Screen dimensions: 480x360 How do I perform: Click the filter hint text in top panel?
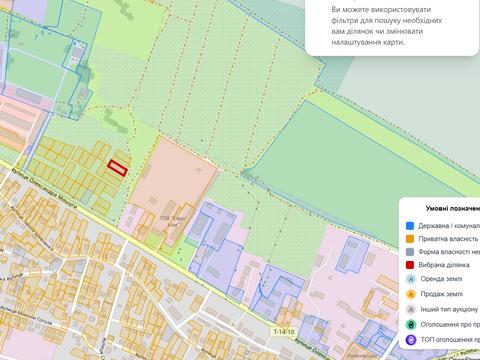click(387, 26)
